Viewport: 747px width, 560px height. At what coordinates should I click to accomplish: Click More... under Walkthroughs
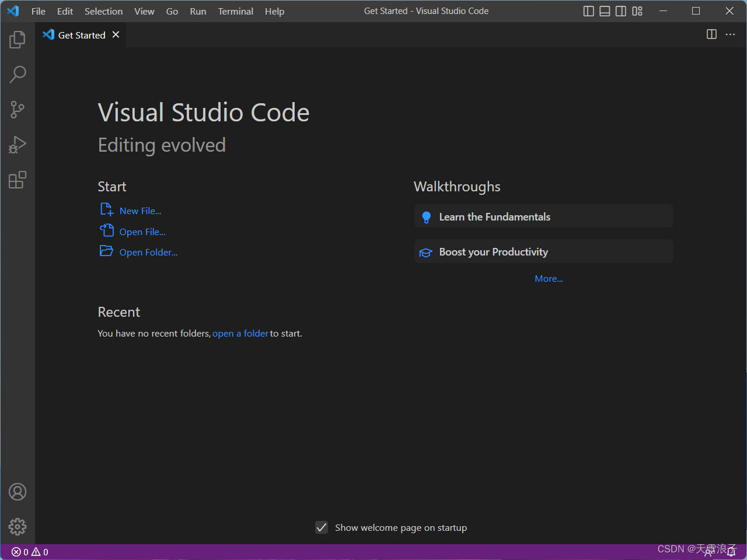point(549,279)
